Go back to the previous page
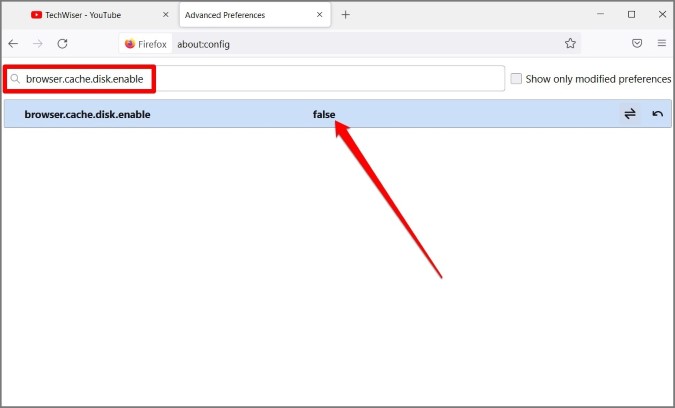The width and height of the screenshot is (675, 408). (13, 43)
